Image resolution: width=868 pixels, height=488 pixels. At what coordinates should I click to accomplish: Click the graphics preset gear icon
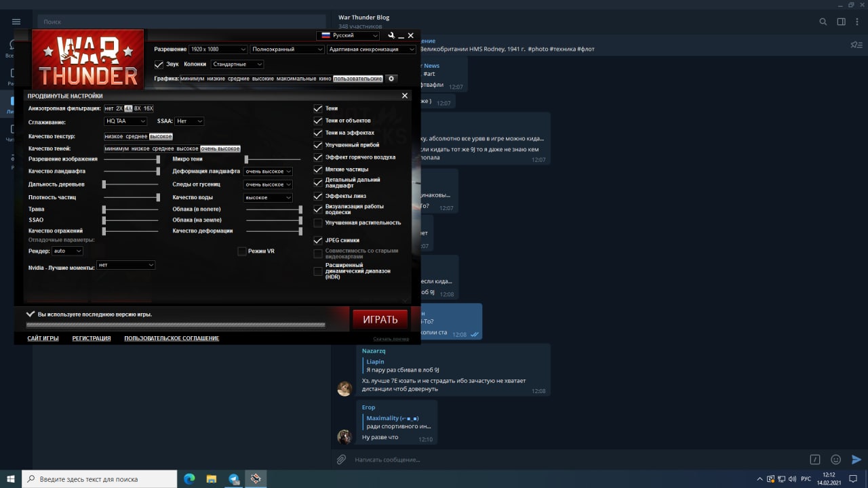391,79
